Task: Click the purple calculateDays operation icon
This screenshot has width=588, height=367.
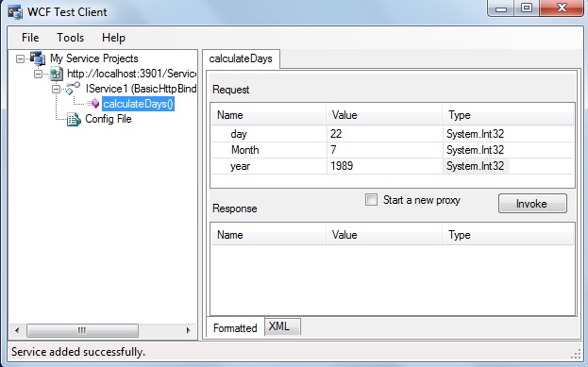Action: pos(94,104)
